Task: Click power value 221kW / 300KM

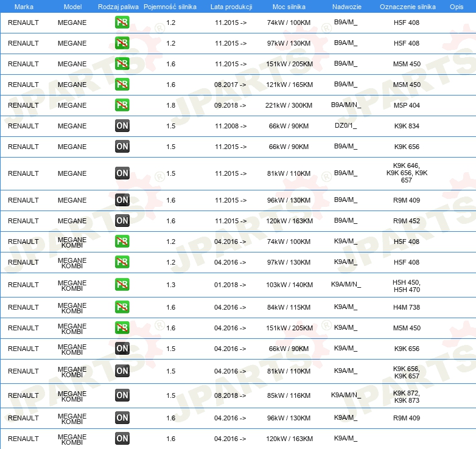Action: coord(289,105)
